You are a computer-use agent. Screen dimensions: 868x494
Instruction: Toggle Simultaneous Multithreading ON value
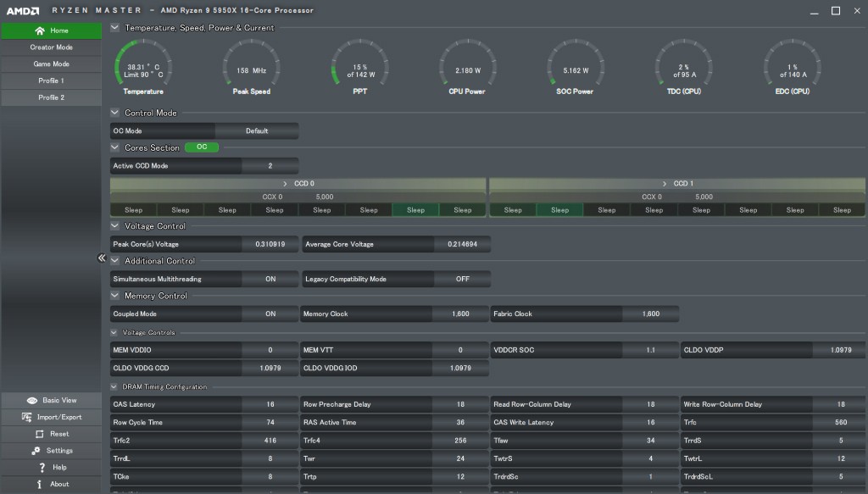(x=270, y=279)
